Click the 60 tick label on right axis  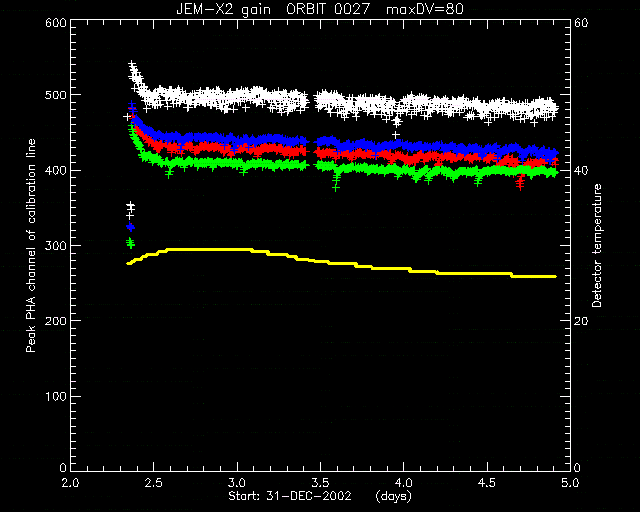click(x=581, y=22)
